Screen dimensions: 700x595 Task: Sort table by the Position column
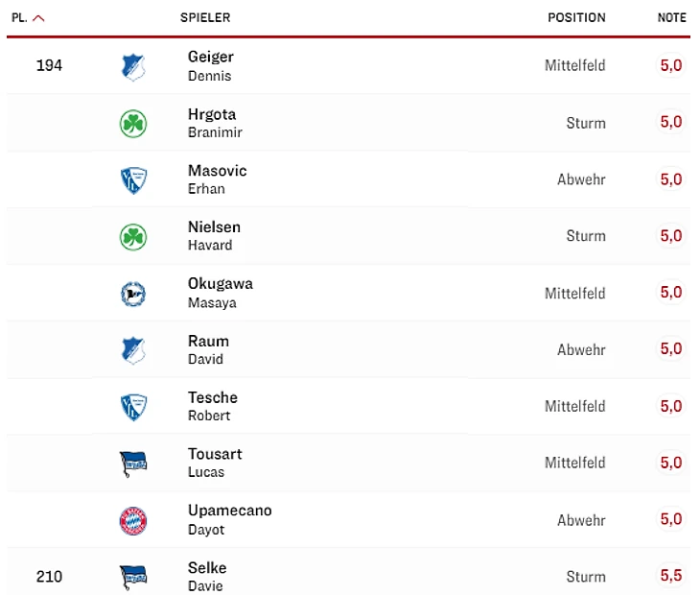pos(576,17)
